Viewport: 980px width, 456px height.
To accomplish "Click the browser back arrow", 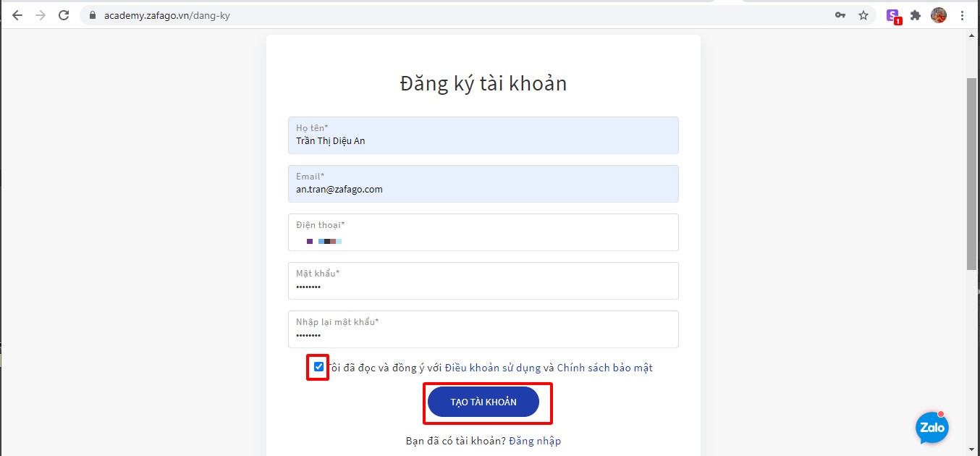I will click(x=17, y=15).
